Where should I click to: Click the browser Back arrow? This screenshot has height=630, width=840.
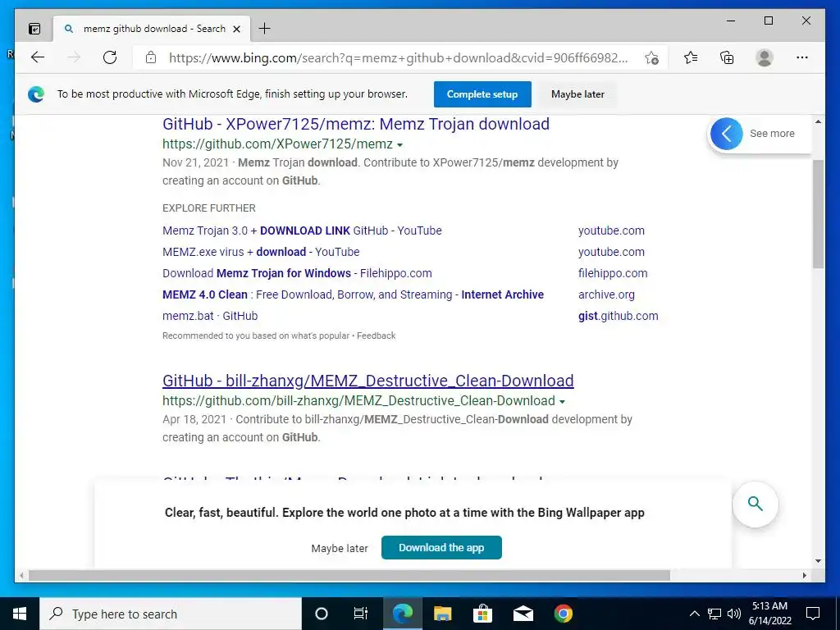coord(38,57)
